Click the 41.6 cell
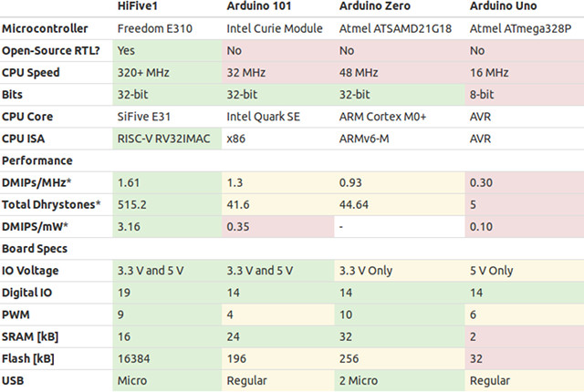Screen dimensions: 584x392 (278, 204)
